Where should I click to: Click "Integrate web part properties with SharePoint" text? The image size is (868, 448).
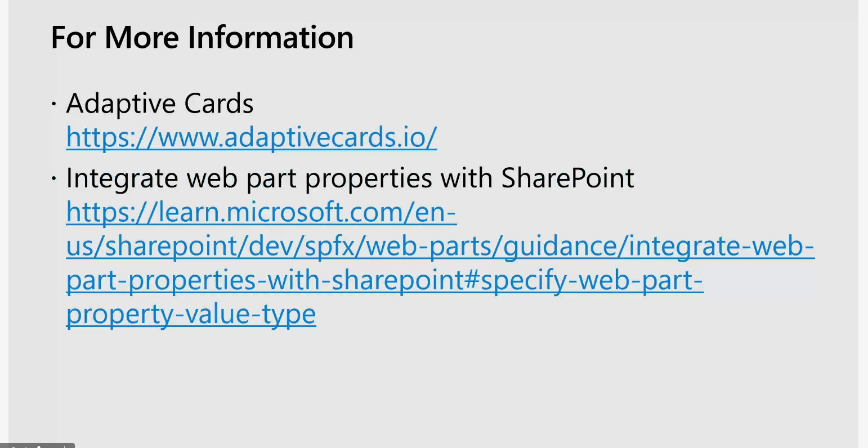pos(350,178)
